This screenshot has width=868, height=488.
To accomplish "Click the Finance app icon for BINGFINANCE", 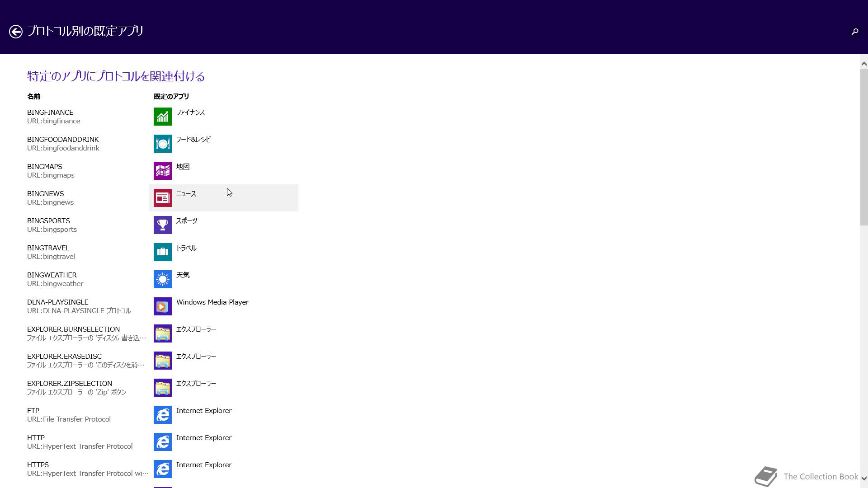I will coord(163,117).
